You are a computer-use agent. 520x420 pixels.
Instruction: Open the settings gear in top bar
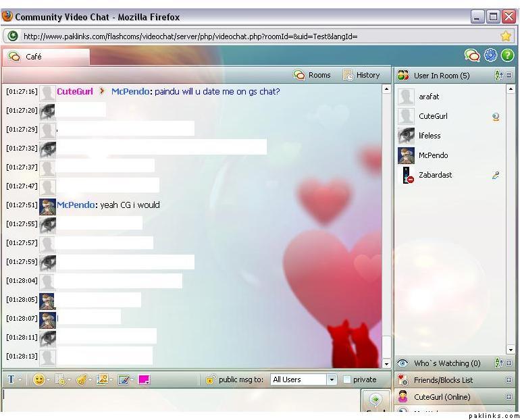490,56
